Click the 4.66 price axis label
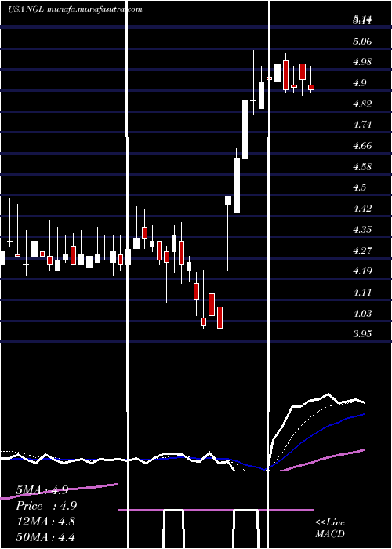The height and width of the screenshot is (549, 392). coord(362,146)
